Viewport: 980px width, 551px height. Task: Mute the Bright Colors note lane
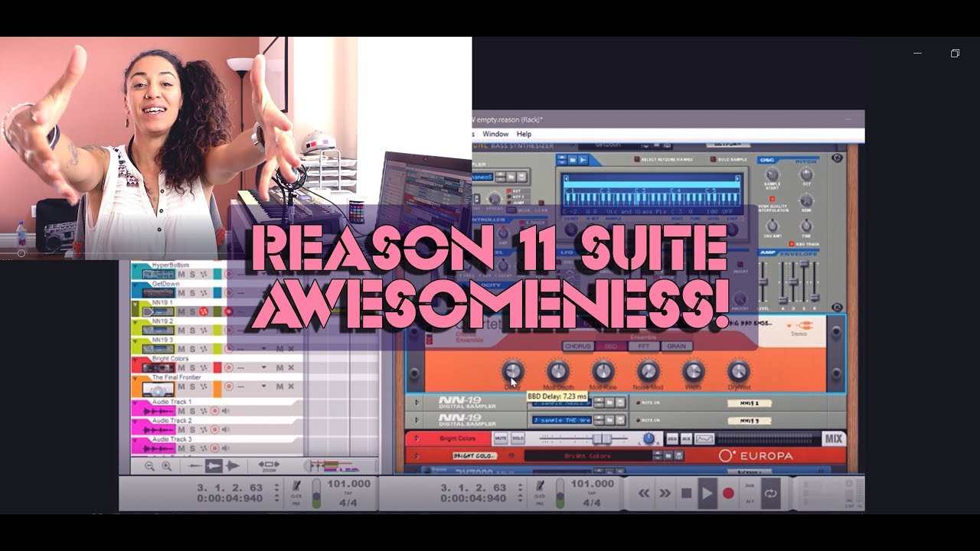(x=280, y=367)
